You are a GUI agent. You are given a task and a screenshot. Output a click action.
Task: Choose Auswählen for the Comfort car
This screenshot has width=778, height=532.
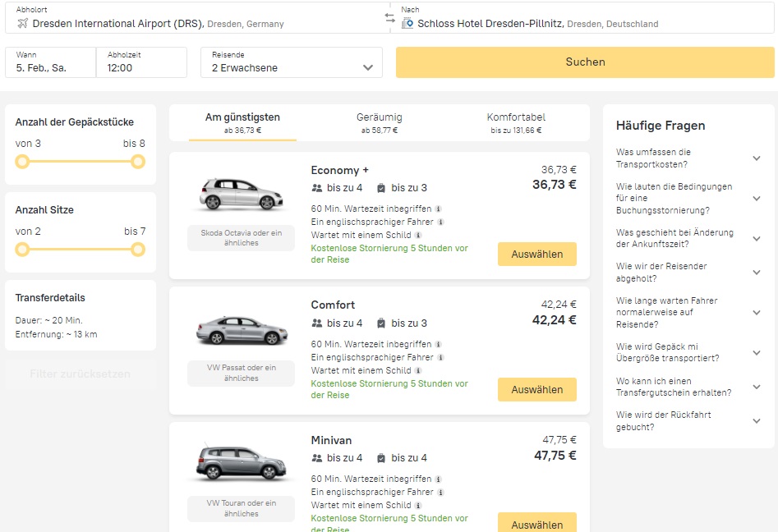[x=536, y=390]
